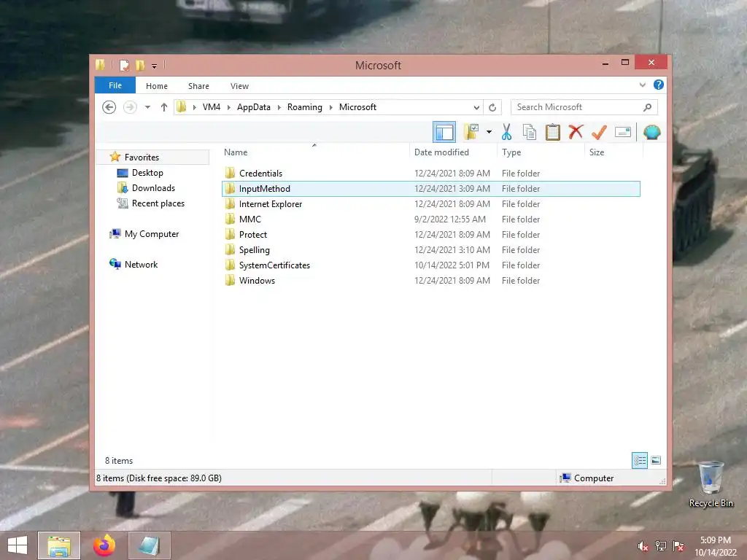Click the muted volume tray icon
Screen dimensions: 747x560
643,546
